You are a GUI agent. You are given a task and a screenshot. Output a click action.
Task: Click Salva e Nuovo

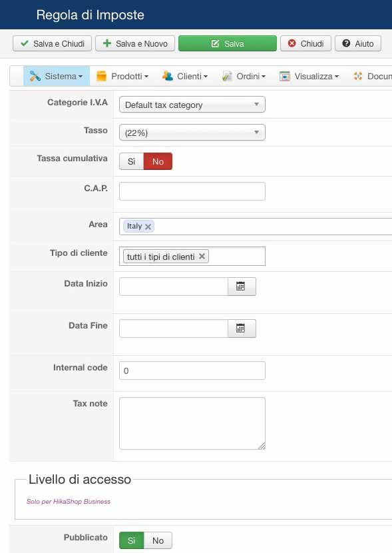pos(135,43)
